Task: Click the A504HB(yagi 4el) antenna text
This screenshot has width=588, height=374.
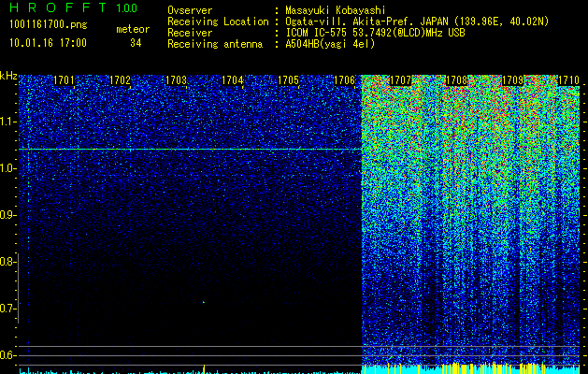Action: (x=330, y=44)
